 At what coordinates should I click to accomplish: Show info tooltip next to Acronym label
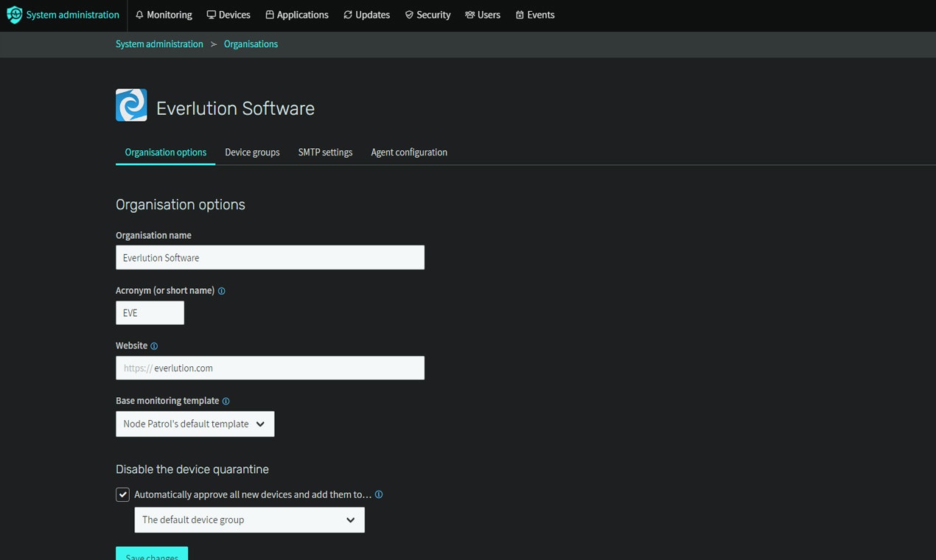click(x=222, y=291)
